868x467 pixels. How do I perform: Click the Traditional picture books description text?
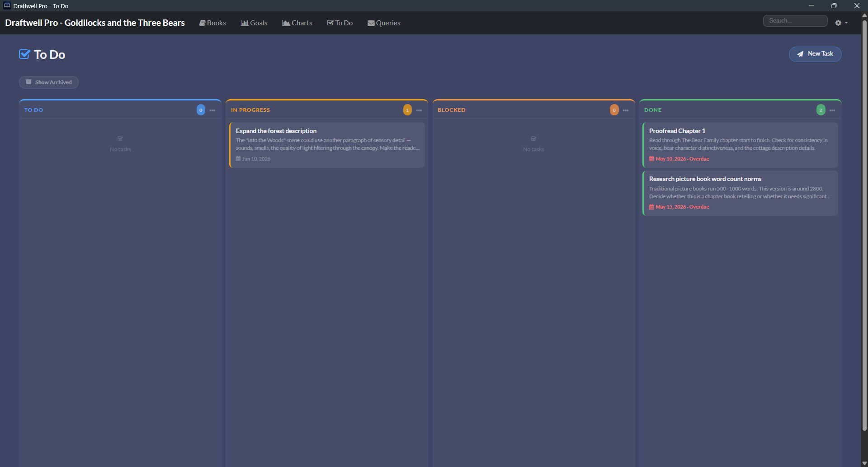point(740,192)
